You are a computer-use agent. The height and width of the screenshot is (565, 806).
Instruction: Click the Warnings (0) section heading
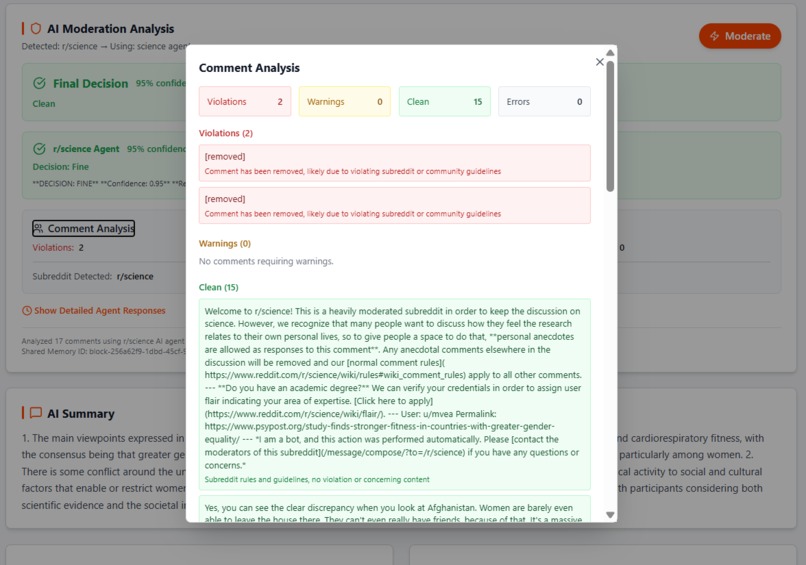coord(225,243)
